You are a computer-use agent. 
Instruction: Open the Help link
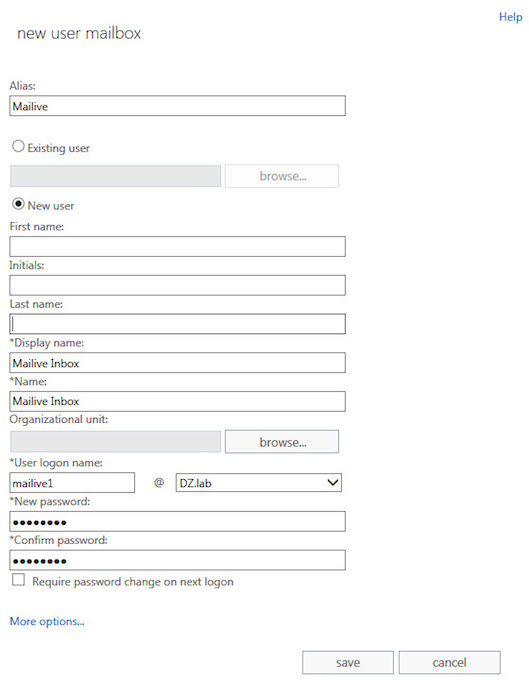click(x=510, y=17)
